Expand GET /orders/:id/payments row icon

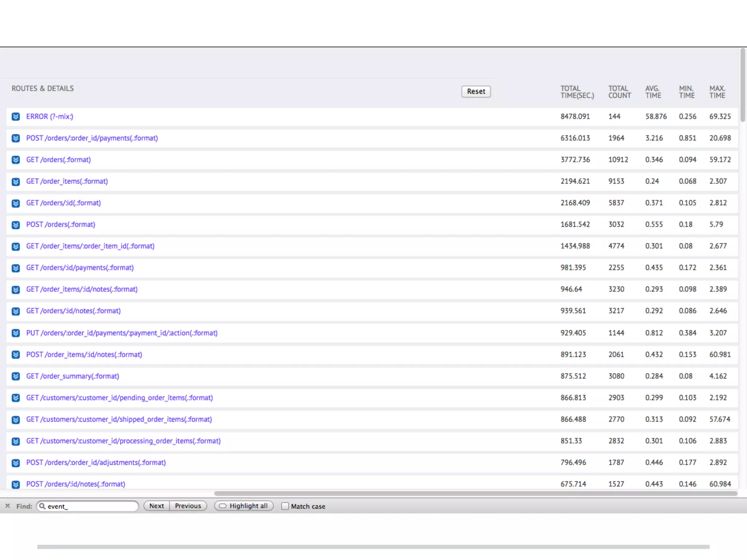tap(16, 268)
